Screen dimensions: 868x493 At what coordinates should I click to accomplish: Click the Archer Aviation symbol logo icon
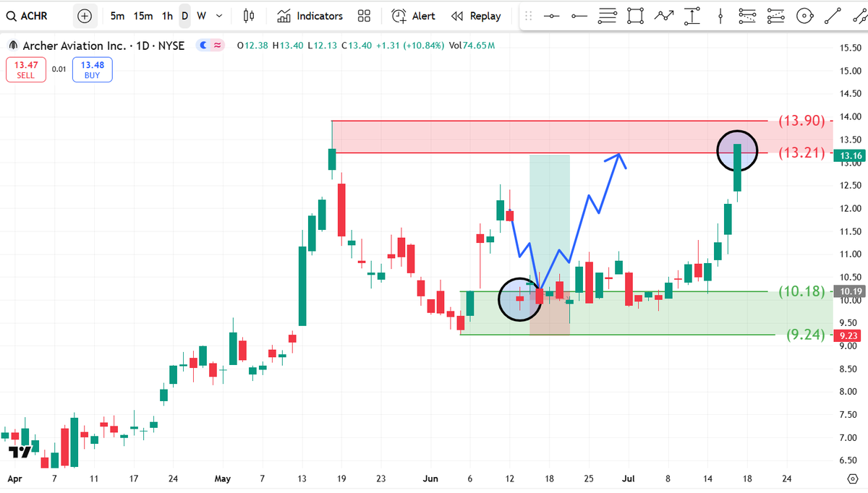pos(13,46)
